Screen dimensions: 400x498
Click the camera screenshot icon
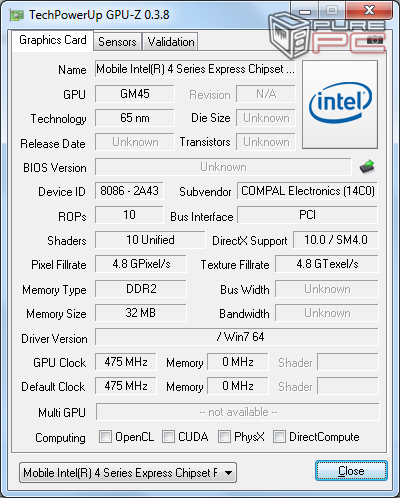coord(375,40)
